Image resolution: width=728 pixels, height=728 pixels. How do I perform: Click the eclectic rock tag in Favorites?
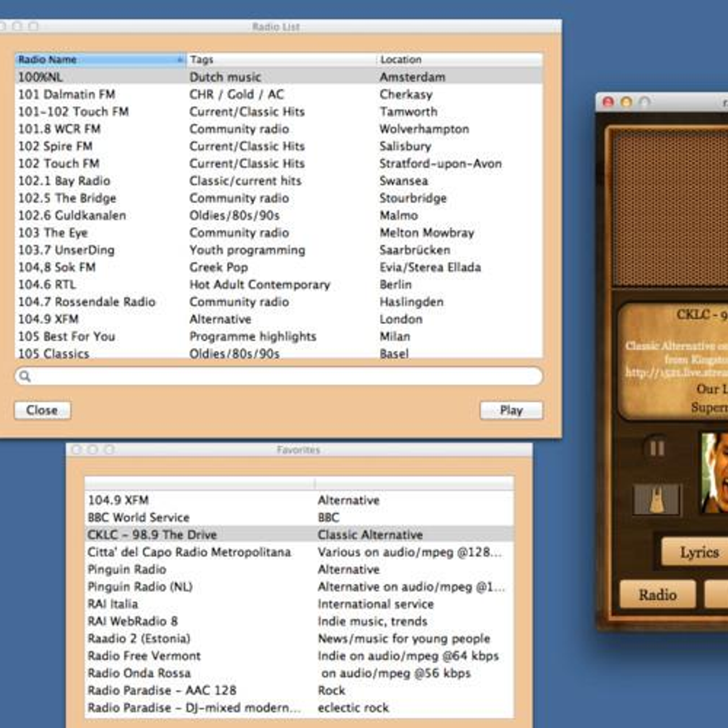click(x=353, y=707)
